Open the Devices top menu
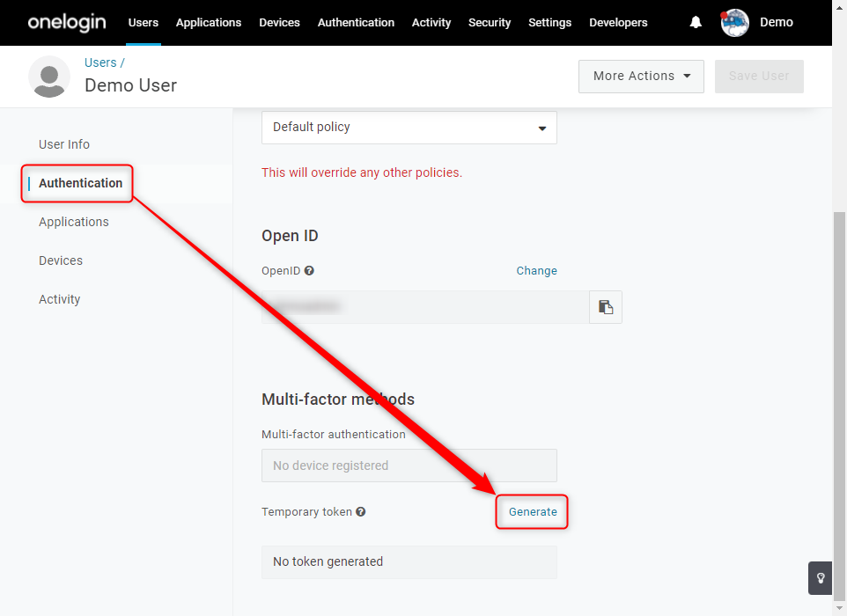The width and height of the screenshot is (847, 616). [279, 23]
